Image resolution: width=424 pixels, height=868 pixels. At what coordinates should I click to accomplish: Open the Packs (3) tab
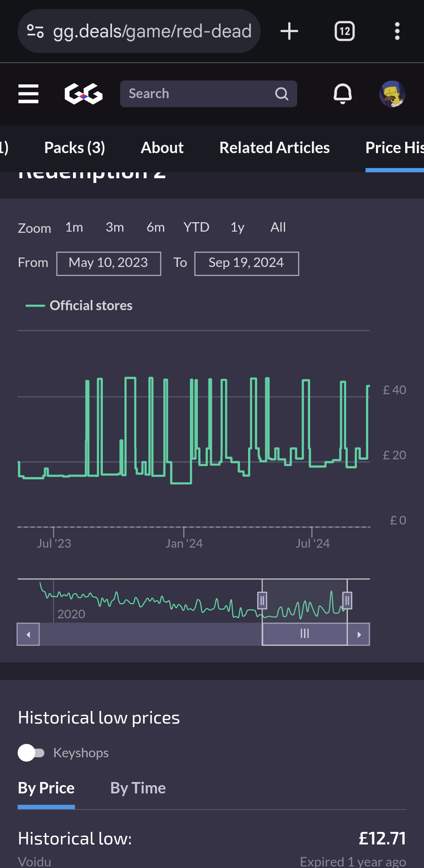click(75, 148)
